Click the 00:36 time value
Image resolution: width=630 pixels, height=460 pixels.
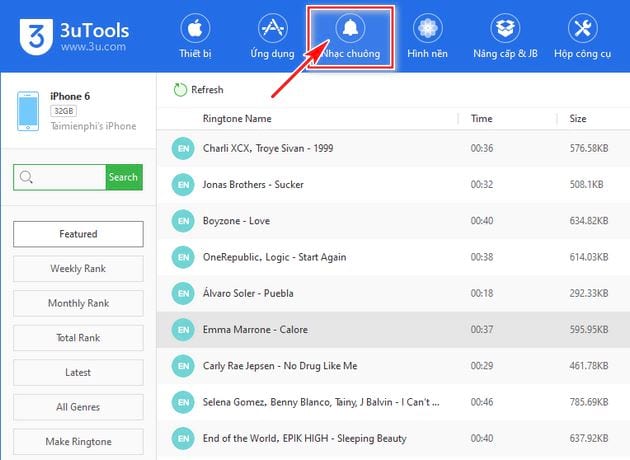482,148
